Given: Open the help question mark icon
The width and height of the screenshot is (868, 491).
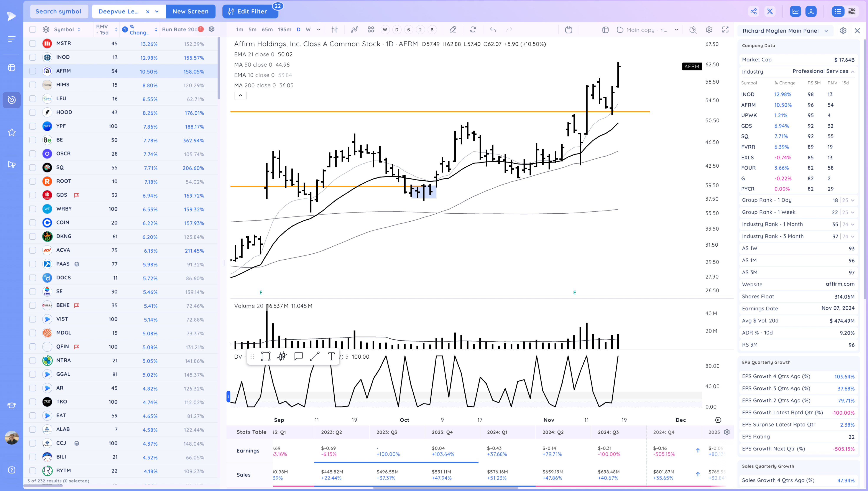Looking at the screenshot, I should [12, 470].
